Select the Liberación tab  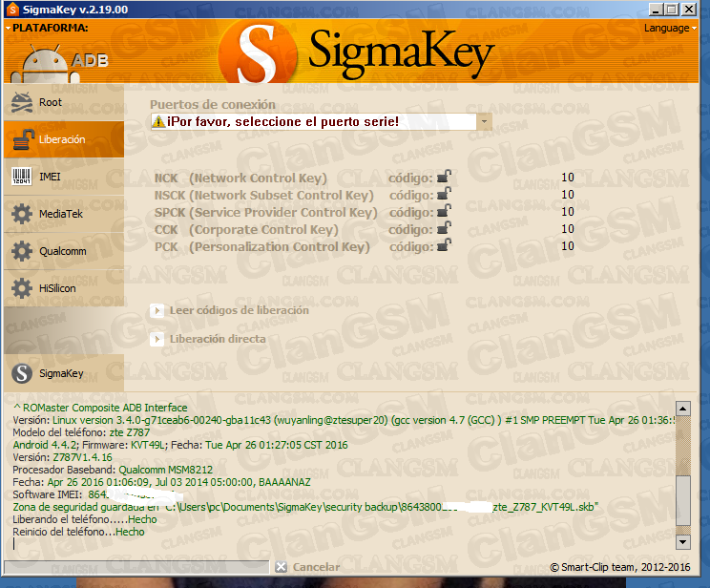click(x=64, y=139)
